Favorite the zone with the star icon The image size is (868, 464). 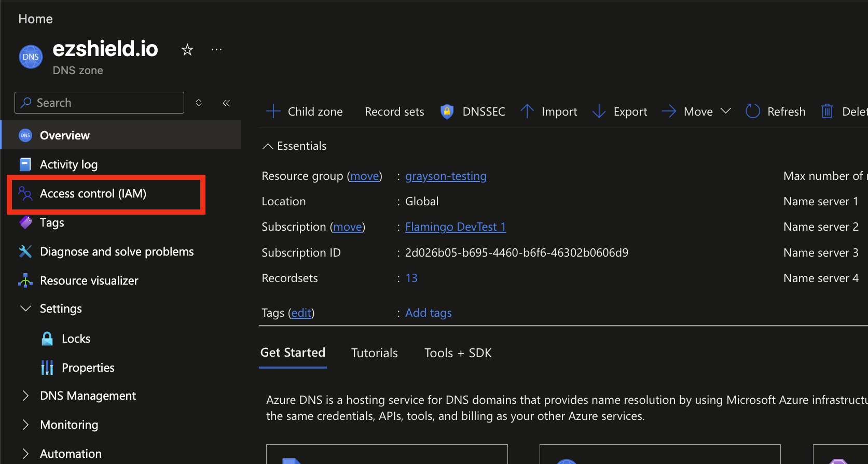tap(187, 50)
